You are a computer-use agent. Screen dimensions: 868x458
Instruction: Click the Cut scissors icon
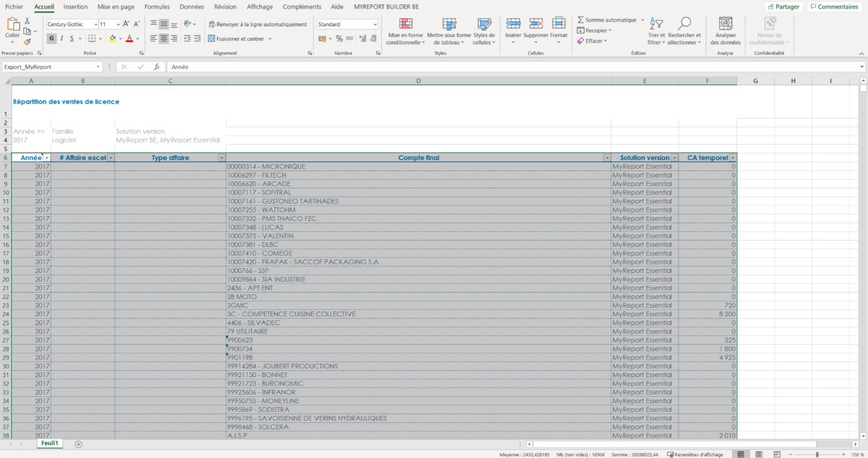click(27, 21)
